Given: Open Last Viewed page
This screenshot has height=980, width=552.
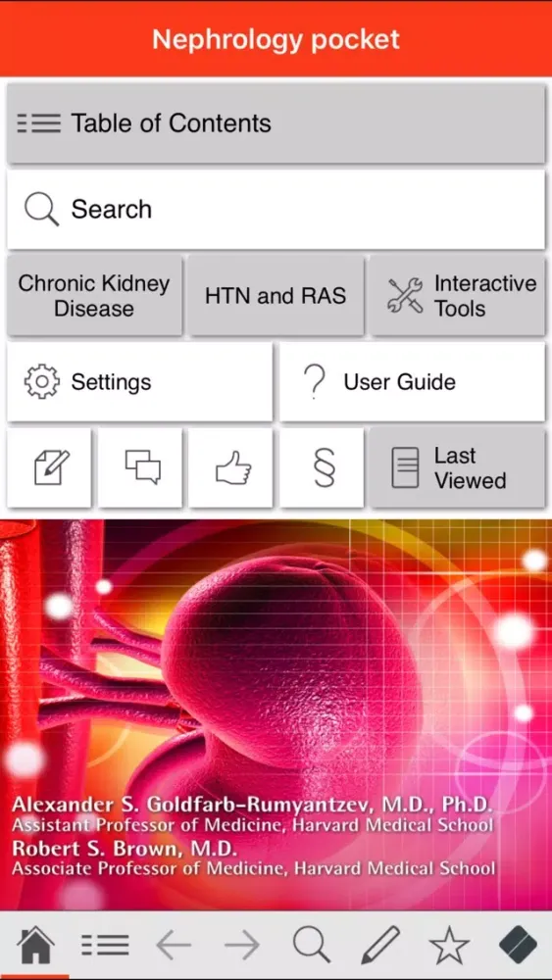Looking at the screenshot, I should click(458, 467).
